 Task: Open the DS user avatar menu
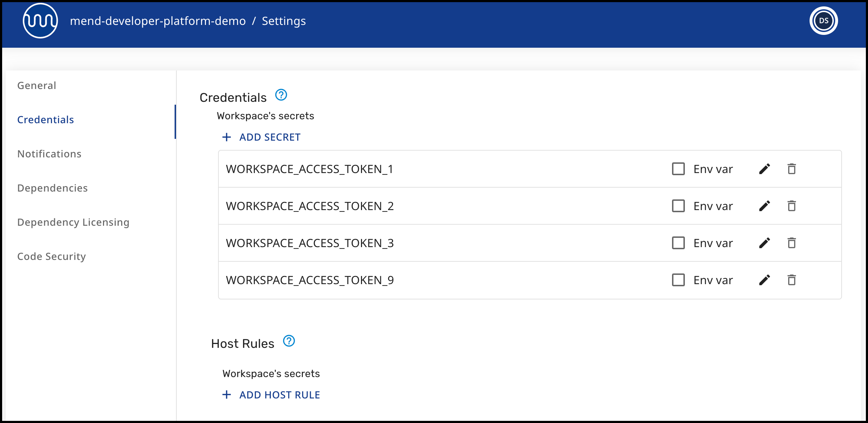823,21
